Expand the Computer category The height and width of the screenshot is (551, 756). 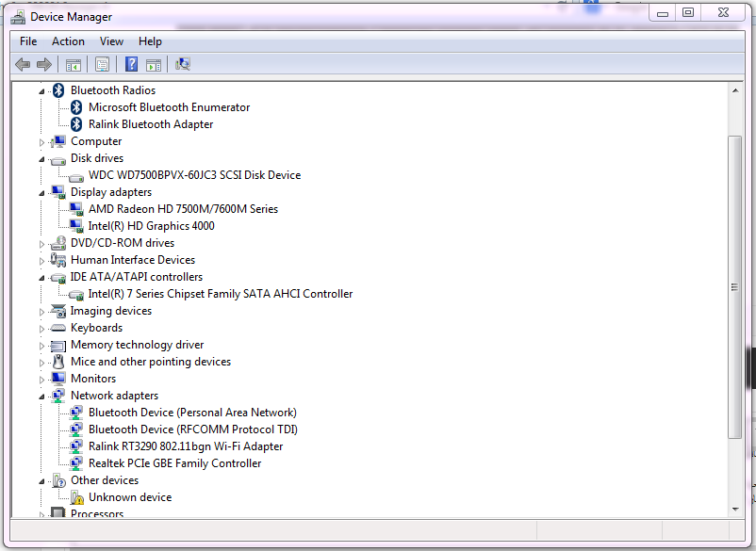click(41, 142)
